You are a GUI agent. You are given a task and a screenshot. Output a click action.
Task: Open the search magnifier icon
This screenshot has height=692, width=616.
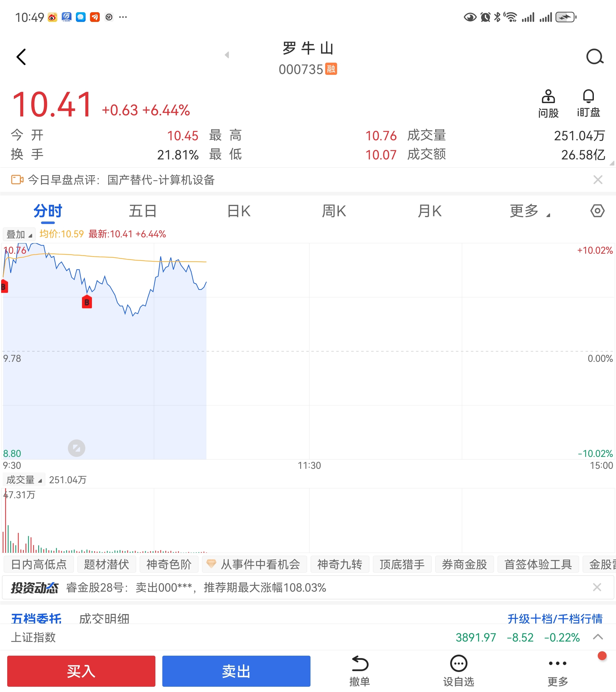(594, 57)
